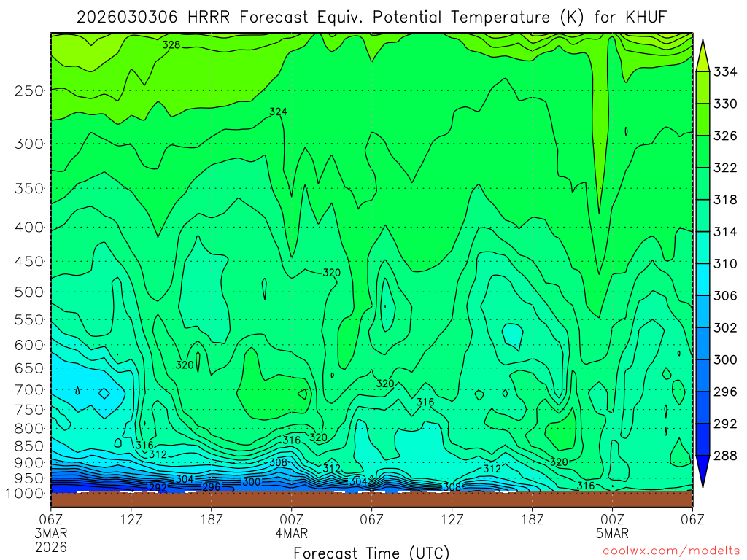
Task: Open the coolwx.com/modelts credit link
Action: coord(671,551)
